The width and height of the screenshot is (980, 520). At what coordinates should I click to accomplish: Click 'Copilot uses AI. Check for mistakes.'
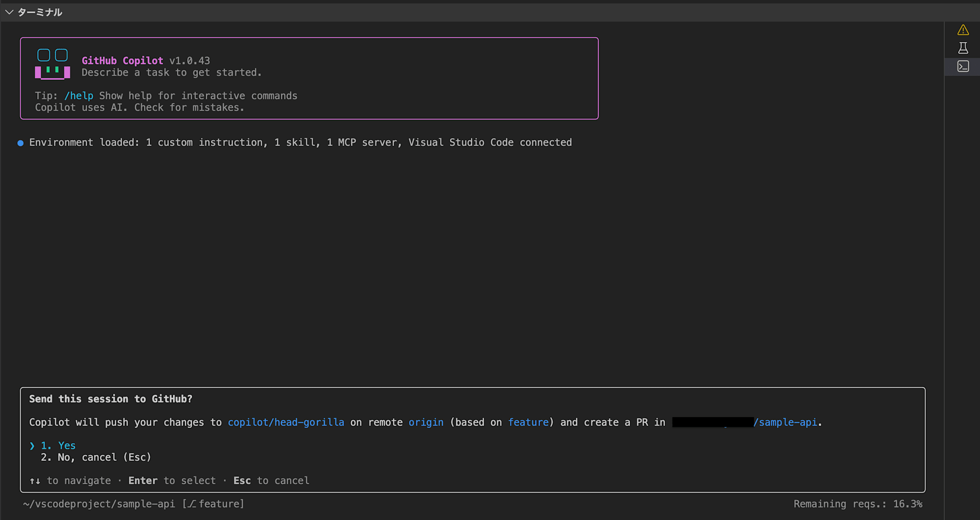140,108
